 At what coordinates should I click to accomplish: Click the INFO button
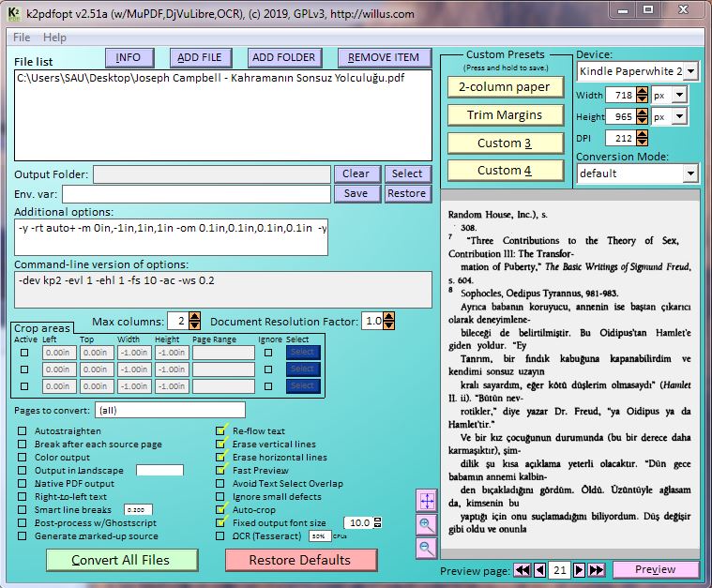pos(129,57)
